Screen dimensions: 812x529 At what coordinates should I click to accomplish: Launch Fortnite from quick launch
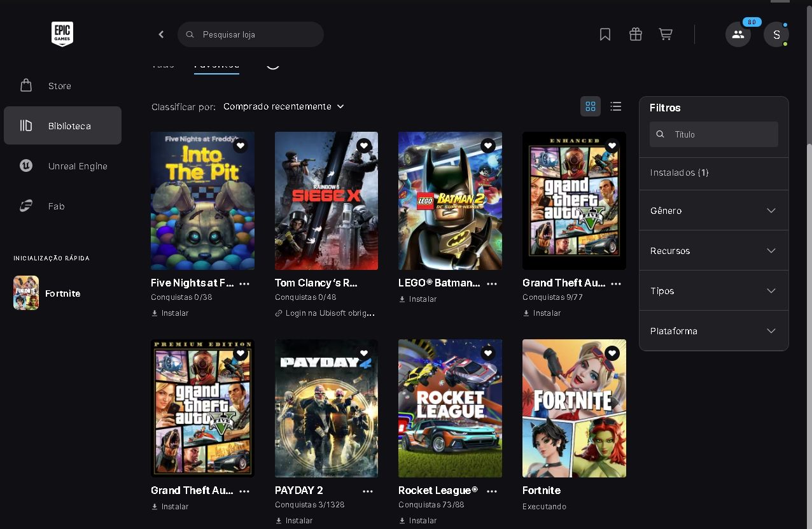(62, 293)
